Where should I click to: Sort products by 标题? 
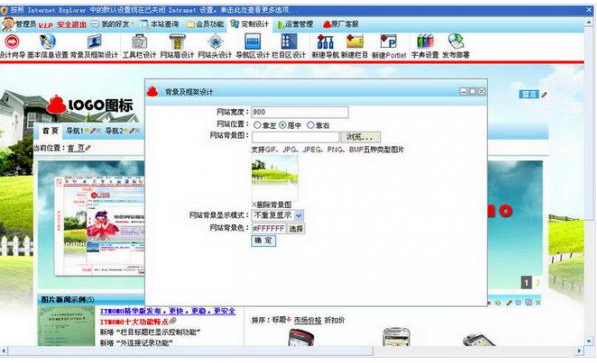(279, 320)
